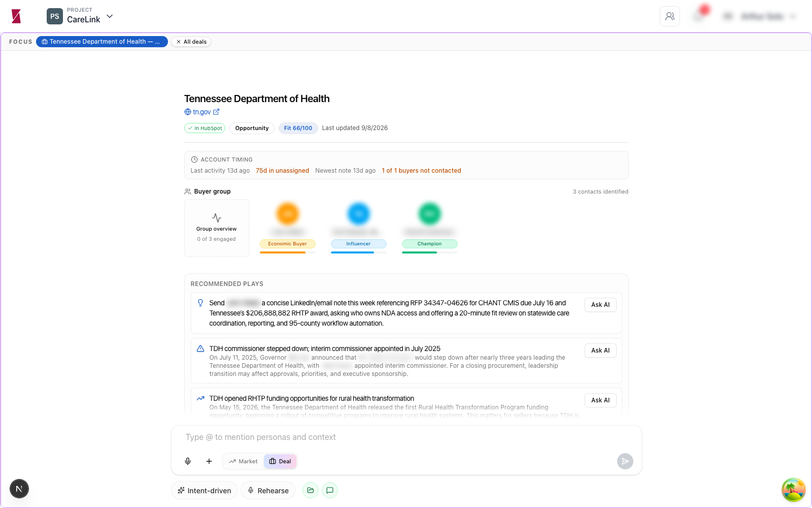The image size is (812, 508).
Task: Switch to Deal mode toggle
Action: point(280,461)
